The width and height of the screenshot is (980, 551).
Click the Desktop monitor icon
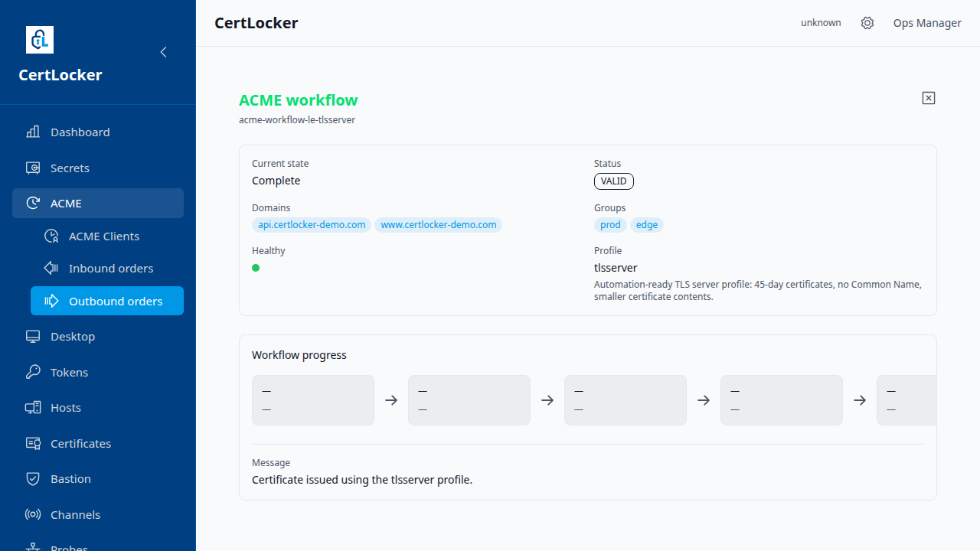33,336
